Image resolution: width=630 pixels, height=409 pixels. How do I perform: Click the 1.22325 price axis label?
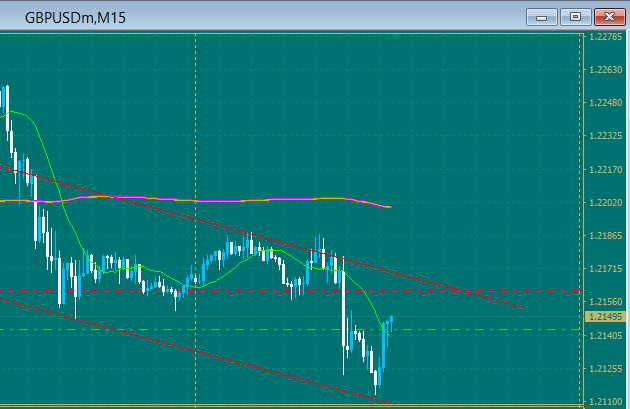(605, 136)
